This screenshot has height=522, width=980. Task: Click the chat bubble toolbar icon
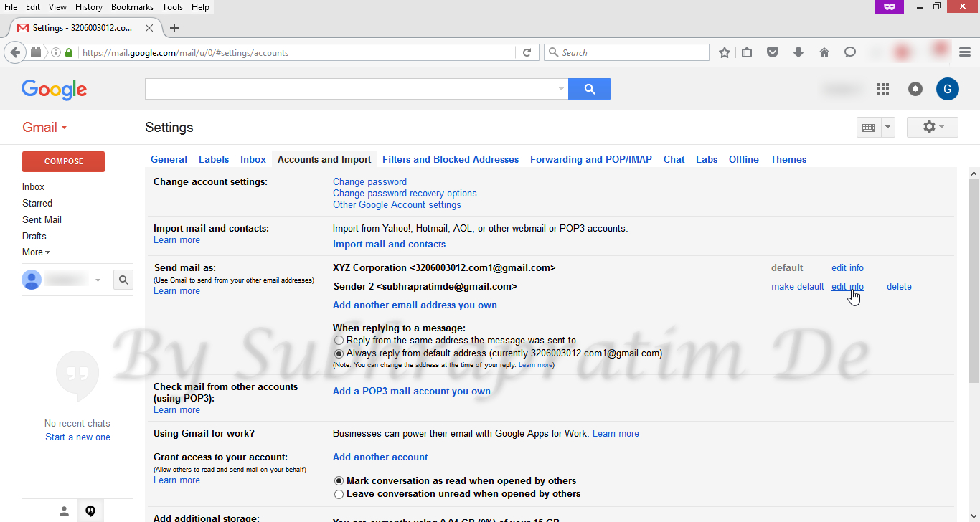[850, 52]
